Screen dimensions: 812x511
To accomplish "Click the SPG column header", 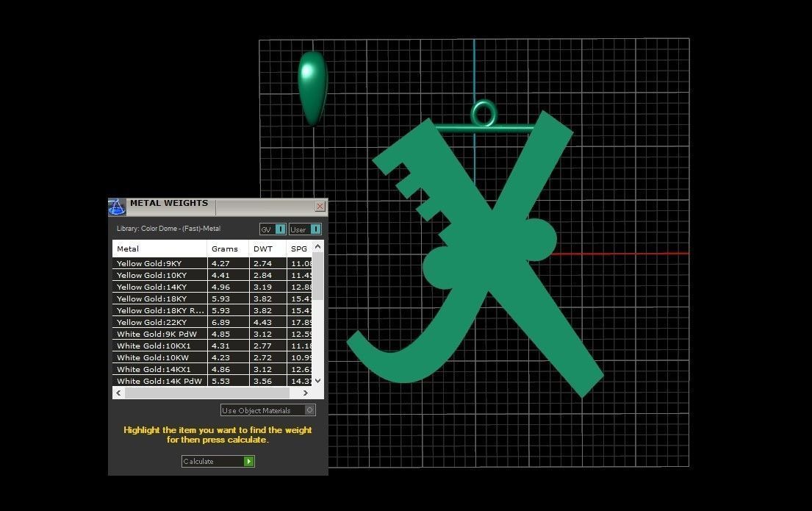I will click(x=299, y=249).
